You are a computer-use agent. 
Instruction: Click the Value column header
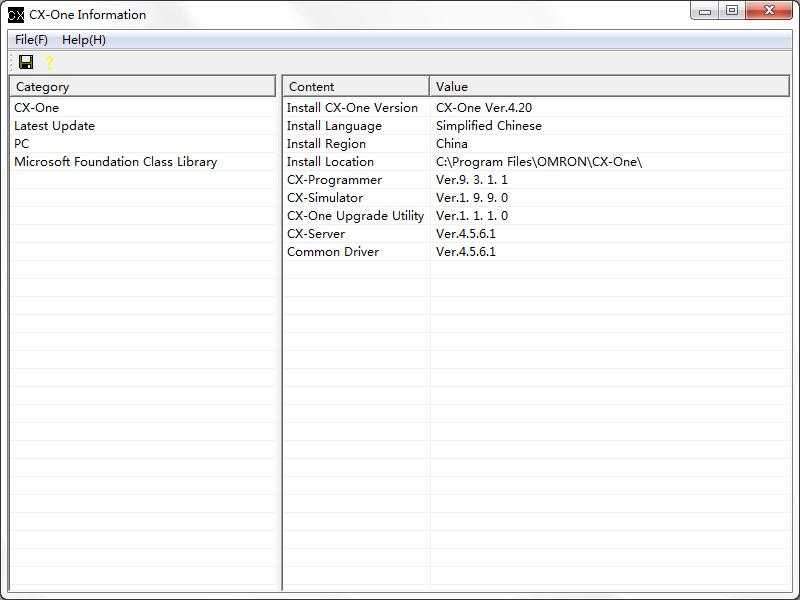[x=610, y=87]
